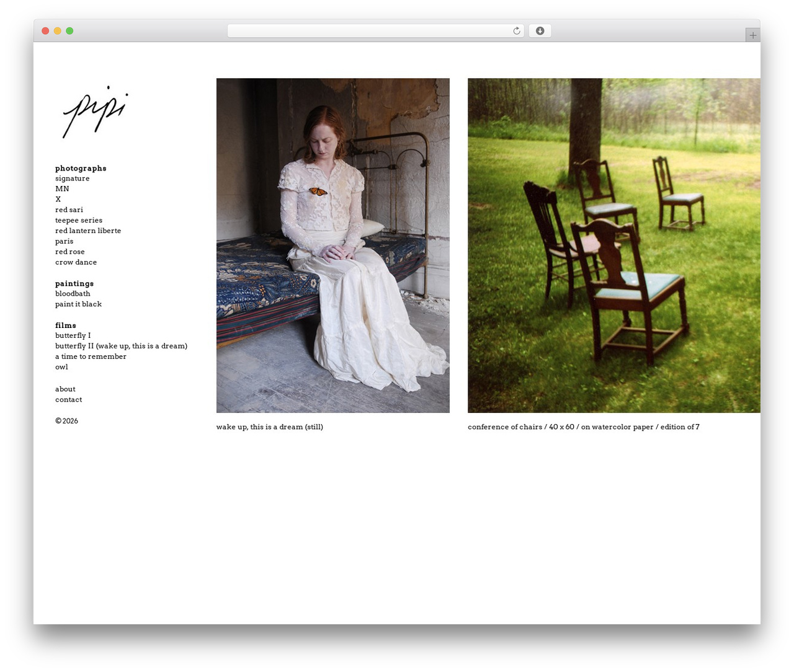Open butterfly II film page
The image size is (794, 672).
[x=121, y=347]
